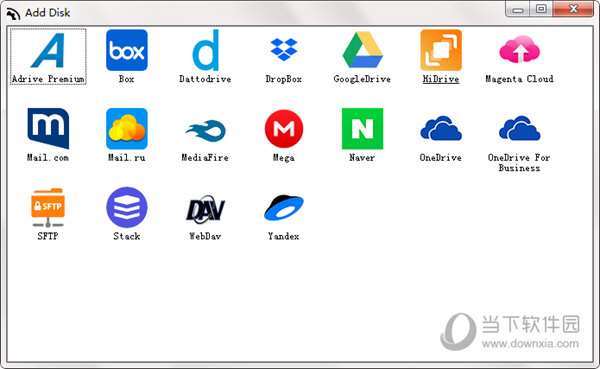The width and height of the screenshot is (600, 369).
Task: Click the 'GoogleDrive' label
Action: [362, 79]
